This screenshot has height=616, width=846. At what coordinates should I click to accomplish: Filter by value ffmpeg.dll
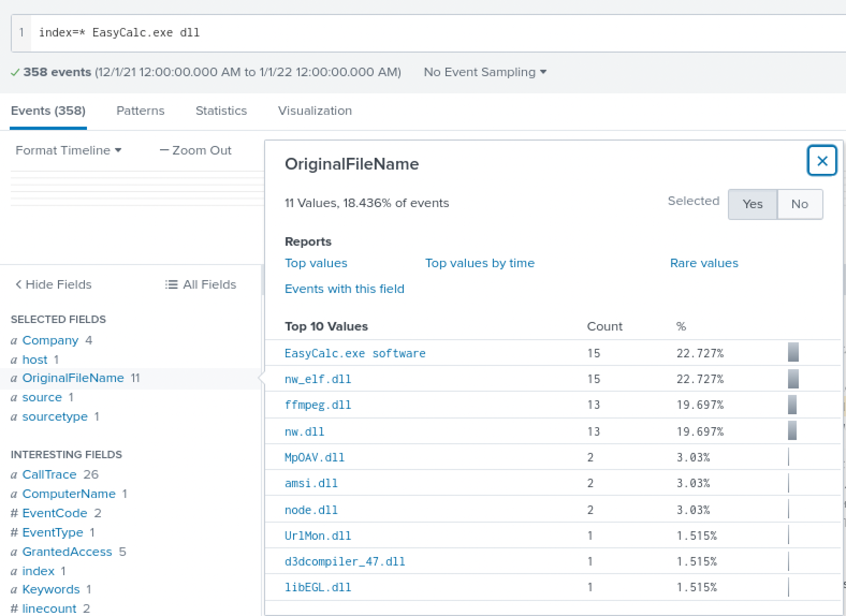(x=318, y=405)
